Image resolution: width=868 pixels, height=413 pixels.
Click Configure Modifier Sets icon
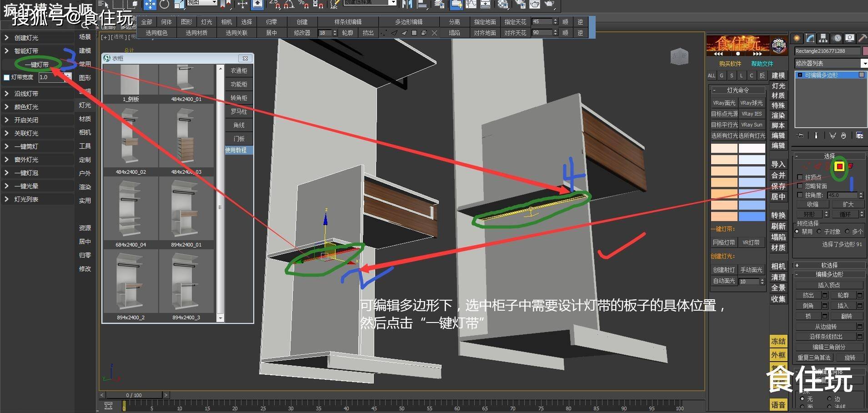[859, 136]
